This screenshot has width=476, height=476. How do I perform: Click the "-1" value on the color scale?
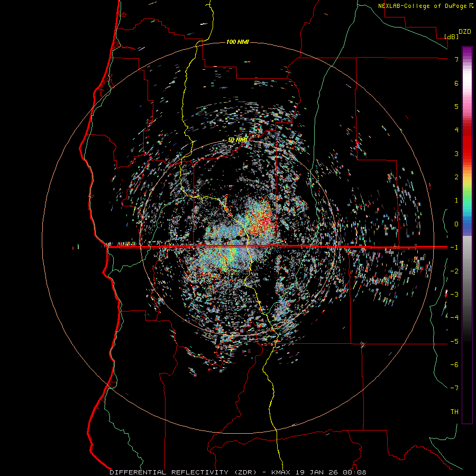tap(454, 248)
